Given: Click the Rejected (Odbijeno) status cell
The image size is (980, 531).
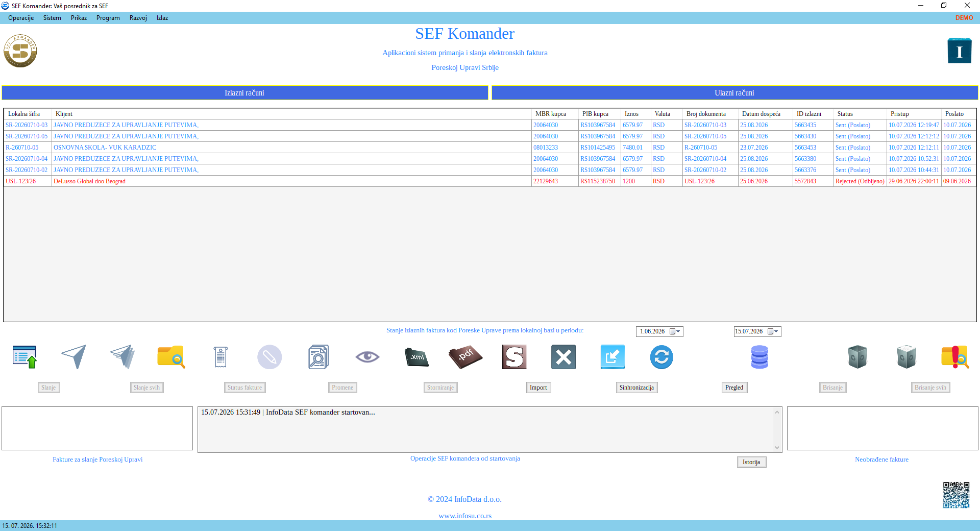Looking at the screenshot, I should click(860, 181).
